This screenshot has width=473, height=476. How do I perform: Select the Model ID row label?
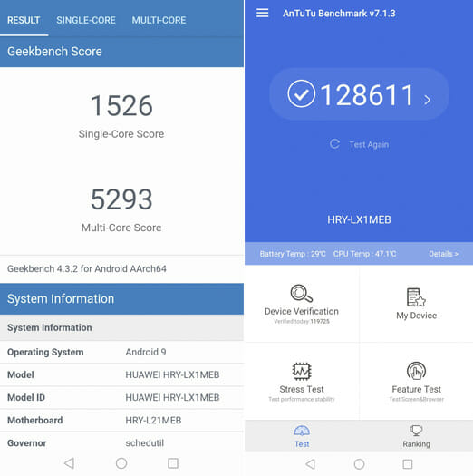(26, 397)
